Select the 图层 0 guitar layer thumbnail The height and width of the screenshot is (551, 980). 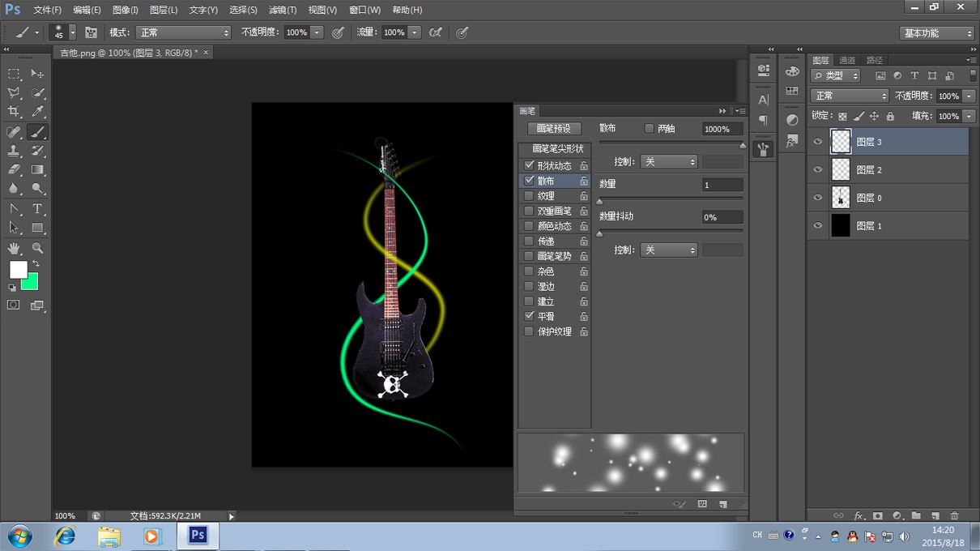pos(841,198)
